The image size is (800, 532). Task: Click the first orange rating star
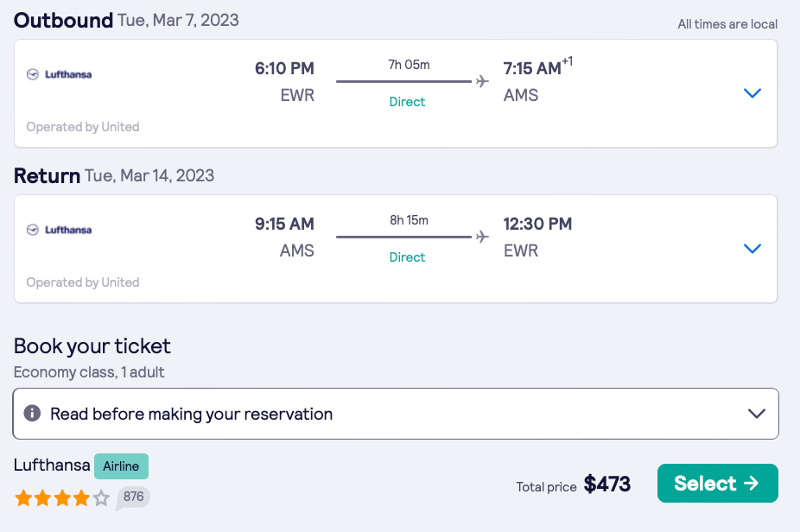coord(22,497)
